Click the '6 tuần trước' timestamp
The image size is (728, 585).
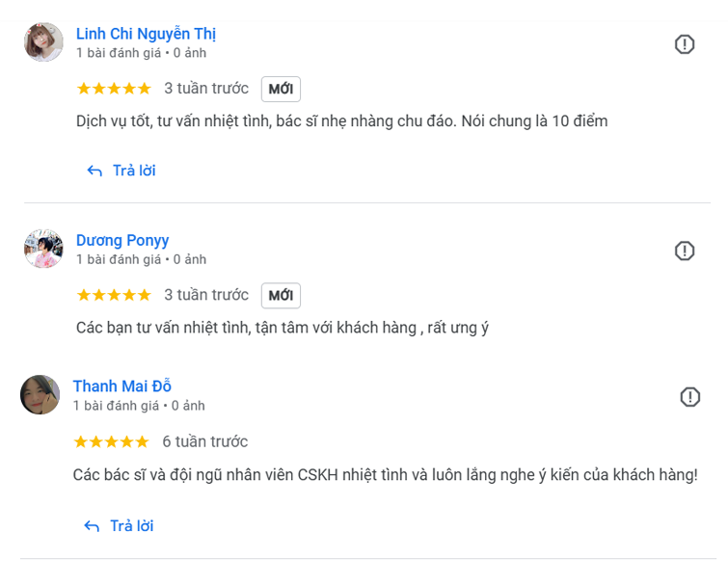click(x=205, y=441)
